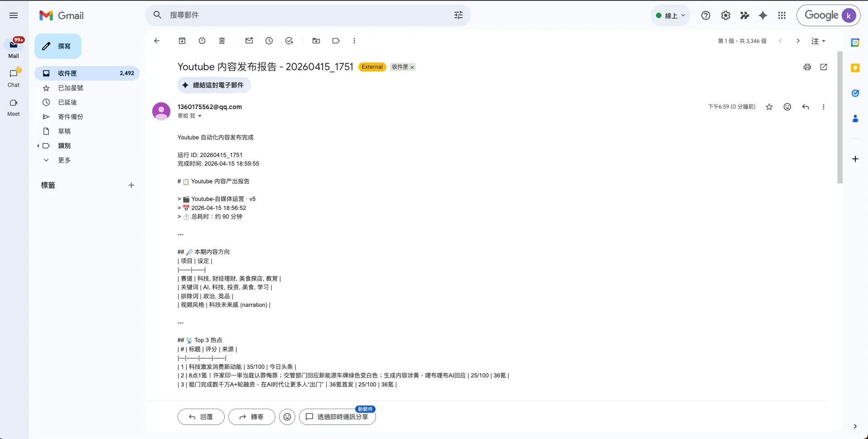The height and width of the screenshot is (439, 868).
Task: Open the Gemini sparkle assistant icon
Action: click(x=763, y=15)
